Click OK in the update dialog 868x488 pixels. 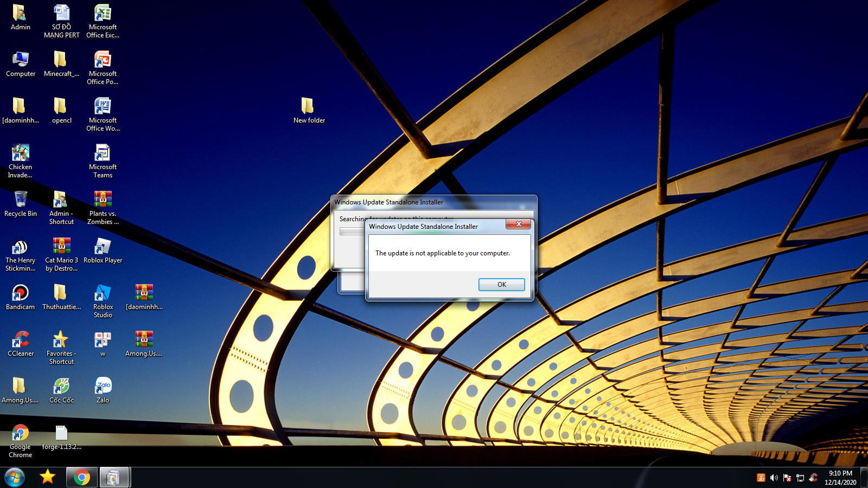click(501, 285)
